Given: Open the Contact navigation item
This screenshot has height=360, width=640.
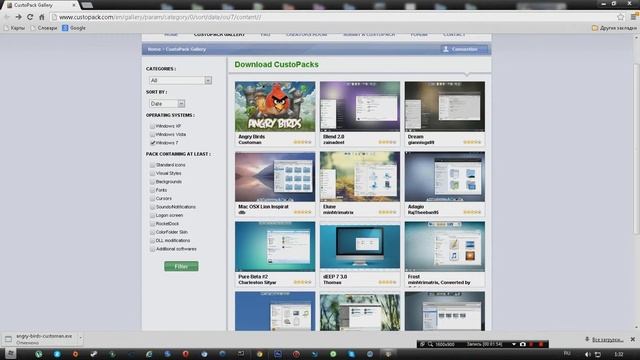Looking at the screenshot, I should [454, 35].
